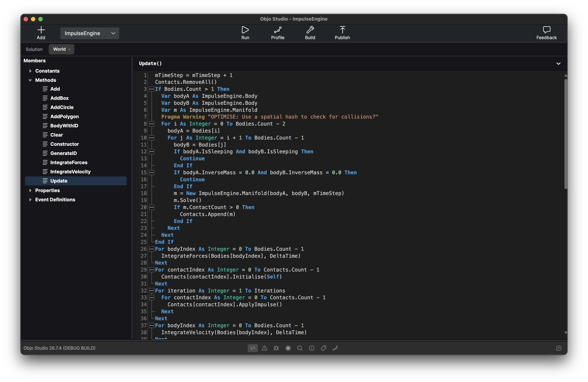Viewport: 588px width, 382px height.
Task: Click the code editor vertical scrollbar thumb
Action: [566, 134]
